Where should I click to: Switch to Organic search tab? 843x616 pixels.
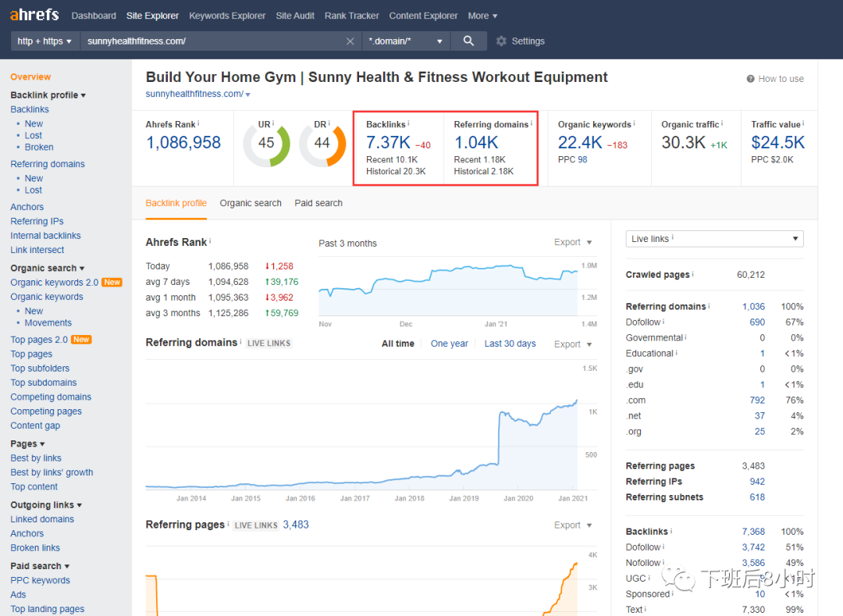click(x=251, y=203)
